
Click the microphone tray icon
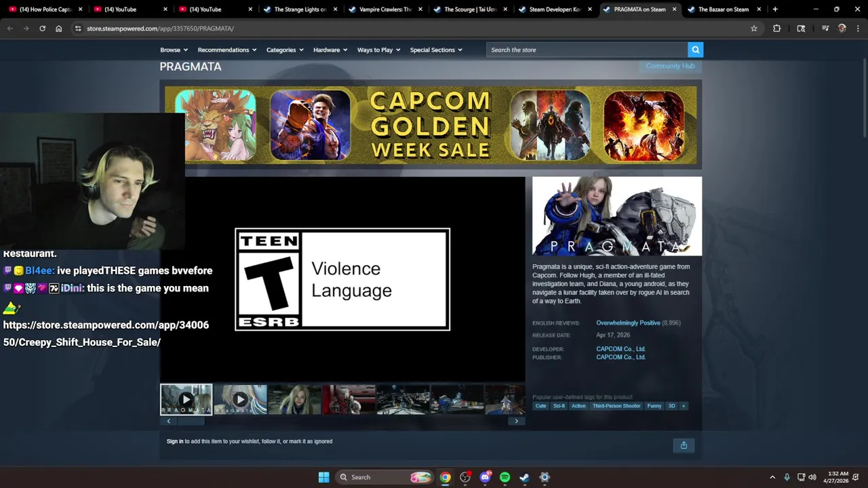[x=787, y=477]
